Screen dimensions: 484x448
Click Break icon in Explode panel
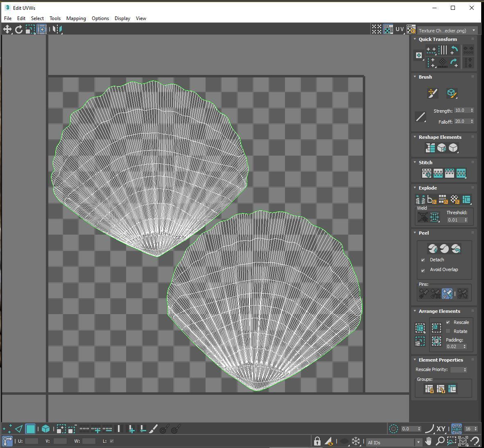click(x=420, y=199)
